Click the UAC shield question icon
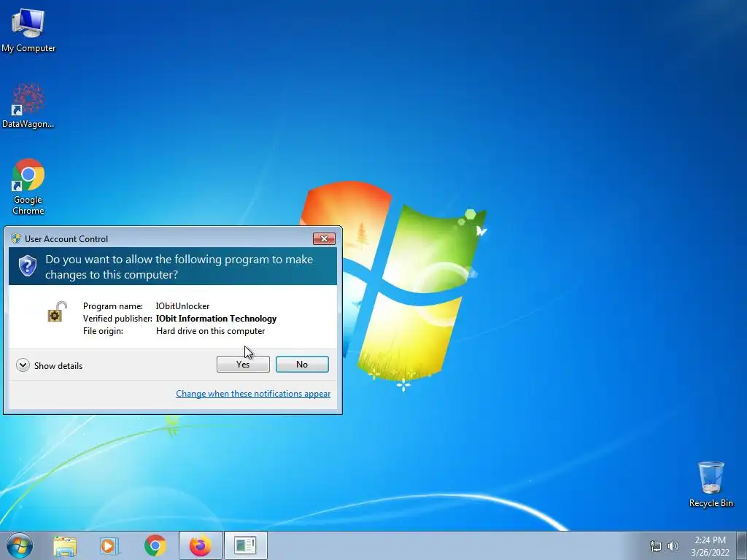This screenshot has height=560, width=747. (28, 265)
